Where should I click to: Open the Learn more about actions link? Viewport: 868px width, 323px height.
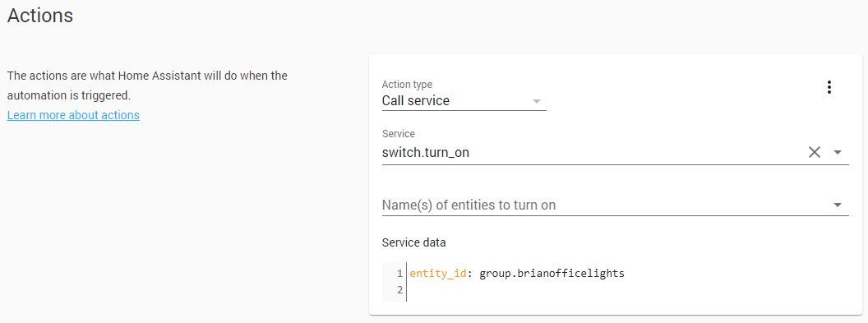pyautogui.click(x=73, y=115)
